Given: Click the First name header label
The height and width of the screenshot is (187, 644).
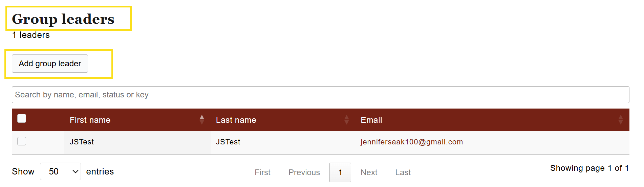Looking at the screenshot, I should tap(90, 120).
